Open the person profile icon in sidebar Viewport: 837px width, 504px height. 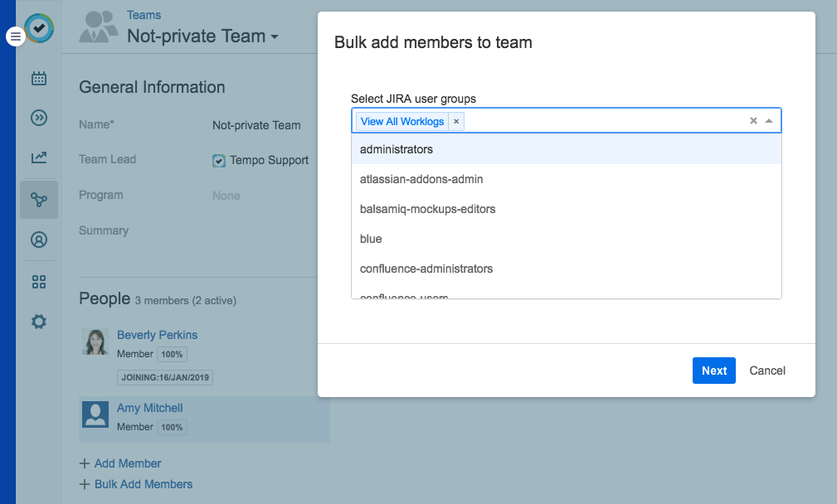pyautogui.click(x=38, y=240)
